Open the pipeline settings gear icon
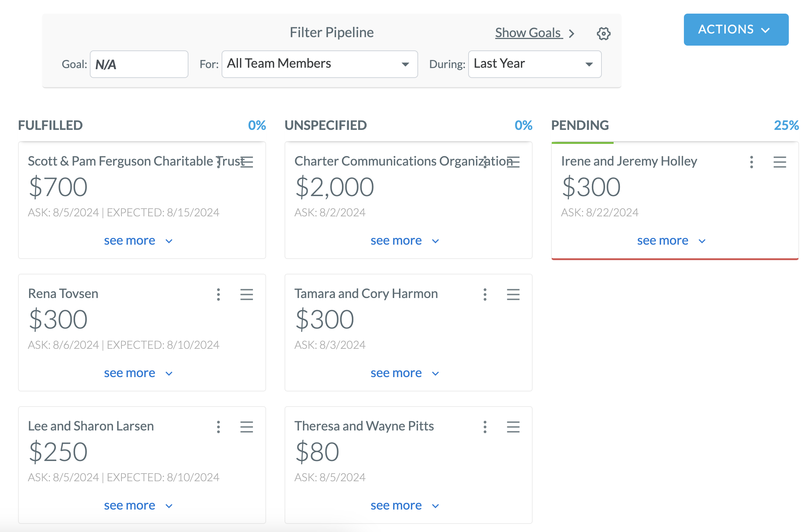Viewport: 812px width, 532px height. point(603,33)
